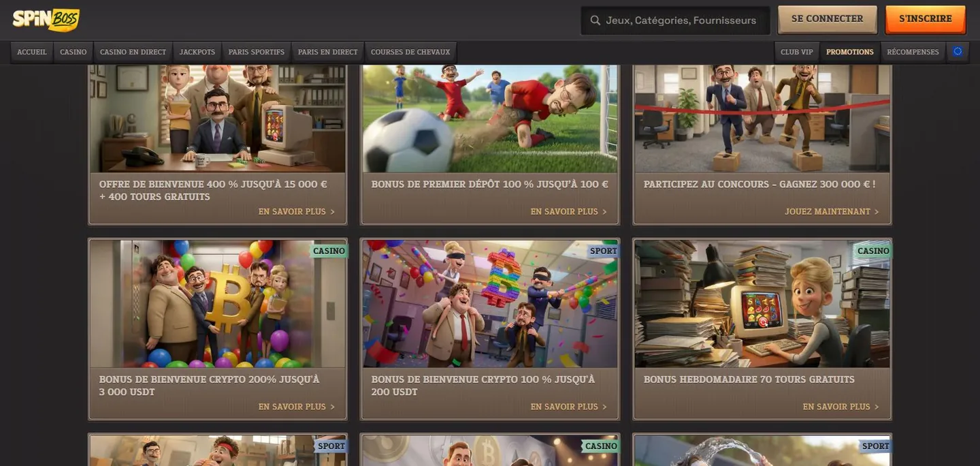Open the JACKPOTS menu item

pos(197,52)
